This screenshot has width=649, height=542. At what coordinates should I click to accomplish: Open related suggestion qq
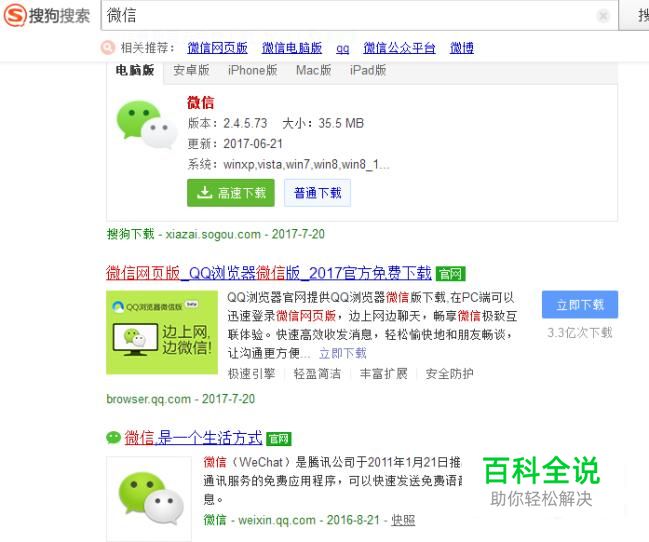pos(342,48)
